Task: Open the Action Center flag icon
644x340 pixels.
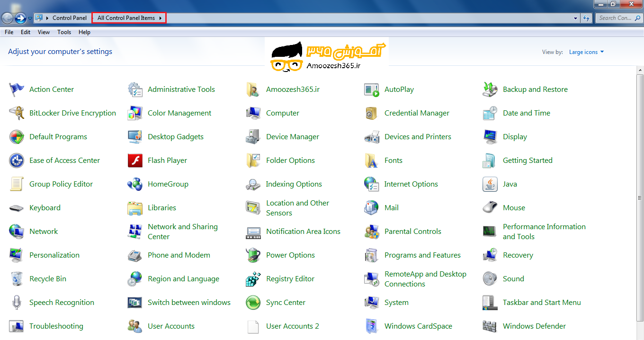Action: [x=17, y=89]
